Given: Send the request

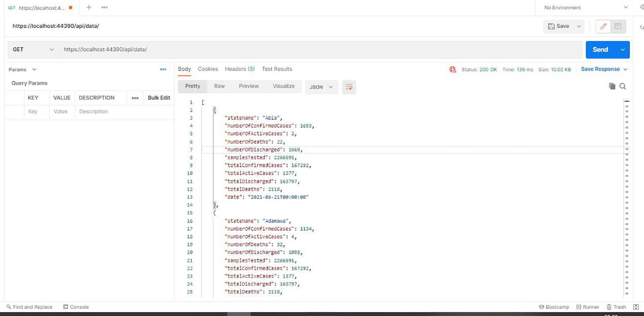Looking at the screenshot, I should (600, 49).
